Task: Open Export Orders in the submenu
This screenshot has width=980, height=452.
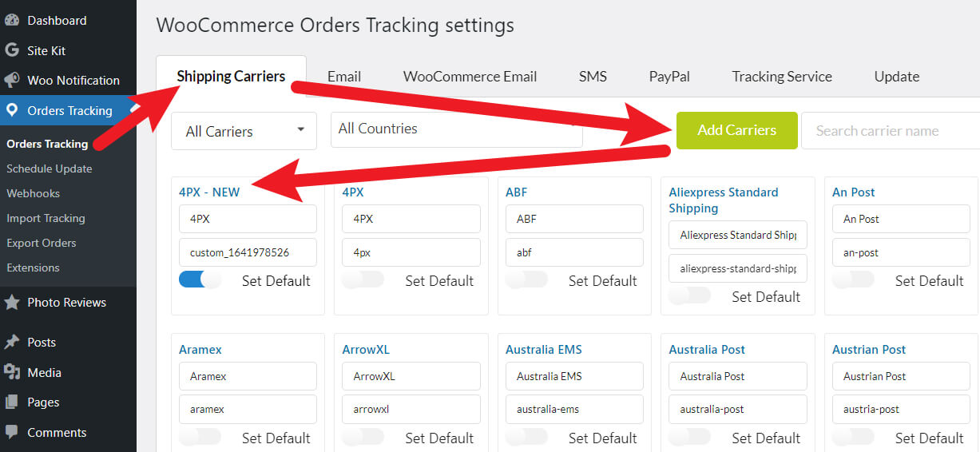Action: 42,243
